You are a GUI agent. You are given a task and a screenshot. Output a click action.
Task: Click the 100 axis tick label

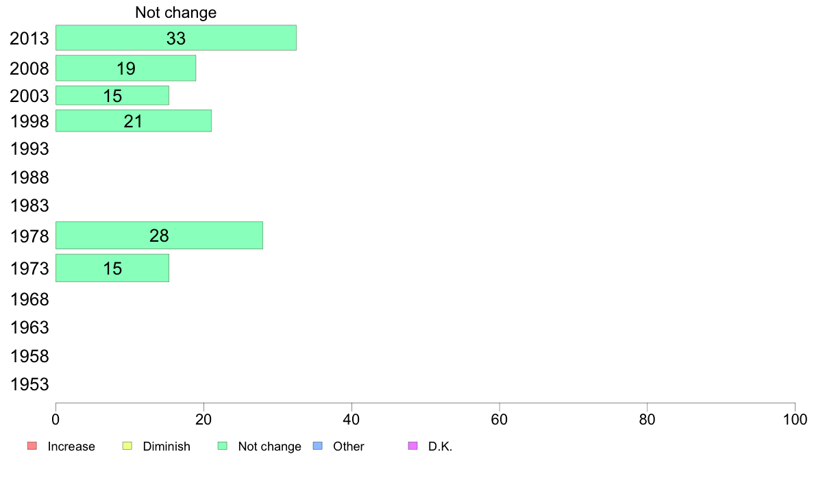795,419
